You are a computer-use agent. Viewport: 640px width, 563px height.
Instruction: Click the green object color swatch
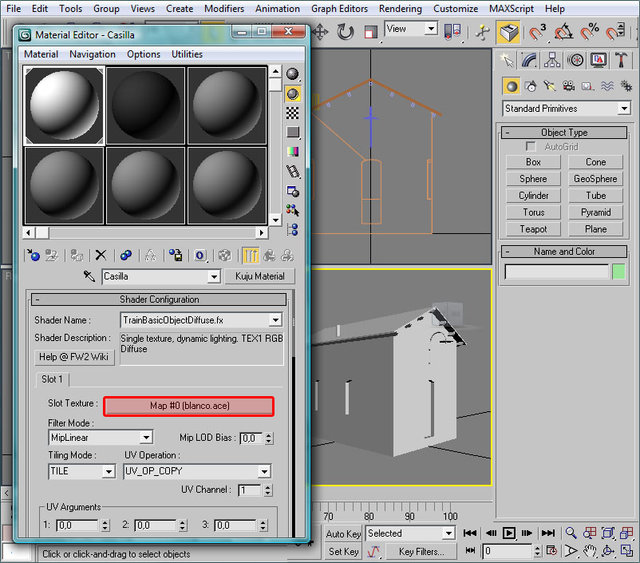pyautogui.click(x=619, y=271)
